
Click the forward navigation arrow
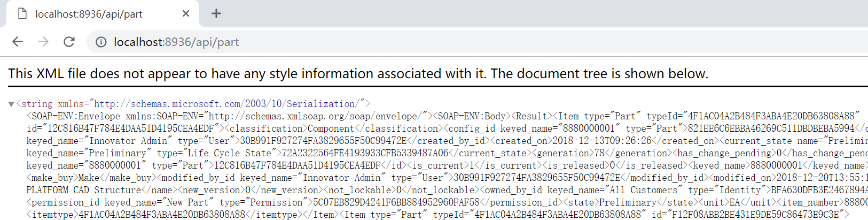click(x=43, y=42)
